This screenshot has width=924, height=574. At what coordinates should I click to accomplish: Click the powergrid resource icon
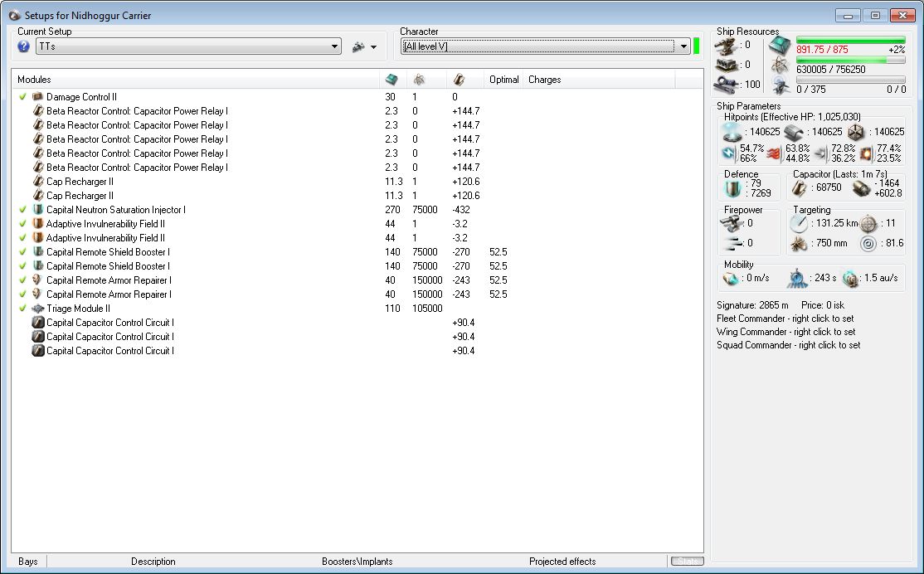point(780,66)
